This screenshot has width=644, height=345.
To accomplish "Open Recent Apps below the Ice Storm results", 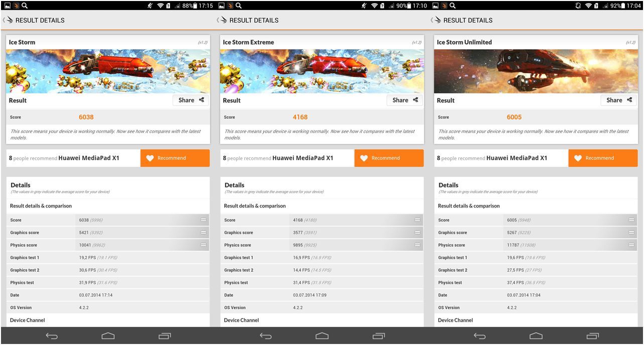I will (165, 336).
